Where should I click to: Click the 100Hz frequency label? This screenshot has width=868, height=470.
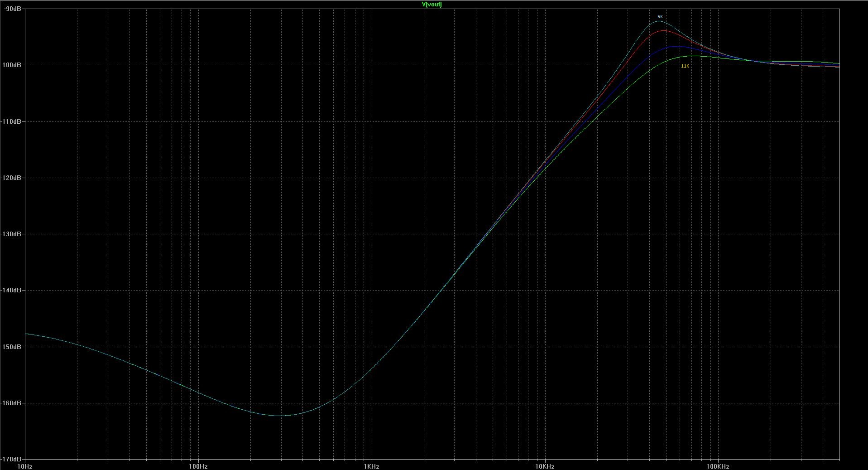(x=198, y=466)
